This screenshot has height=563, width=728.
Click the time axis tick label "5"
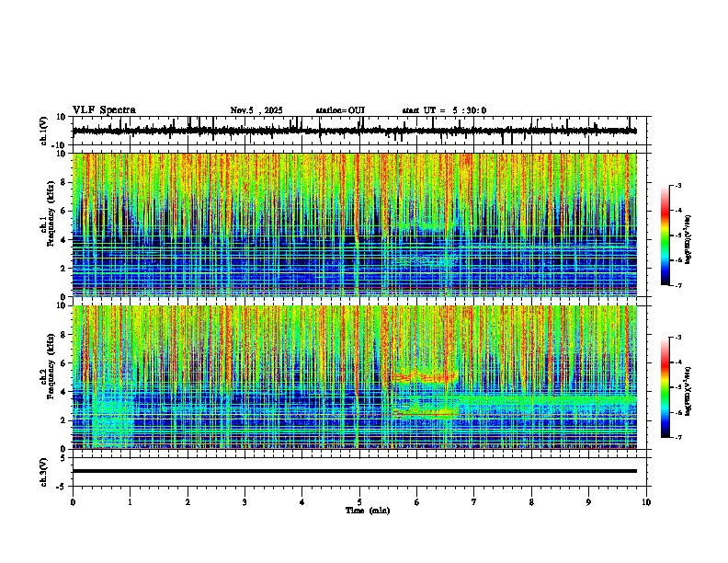pyautogui.click(x=359, y=502)
